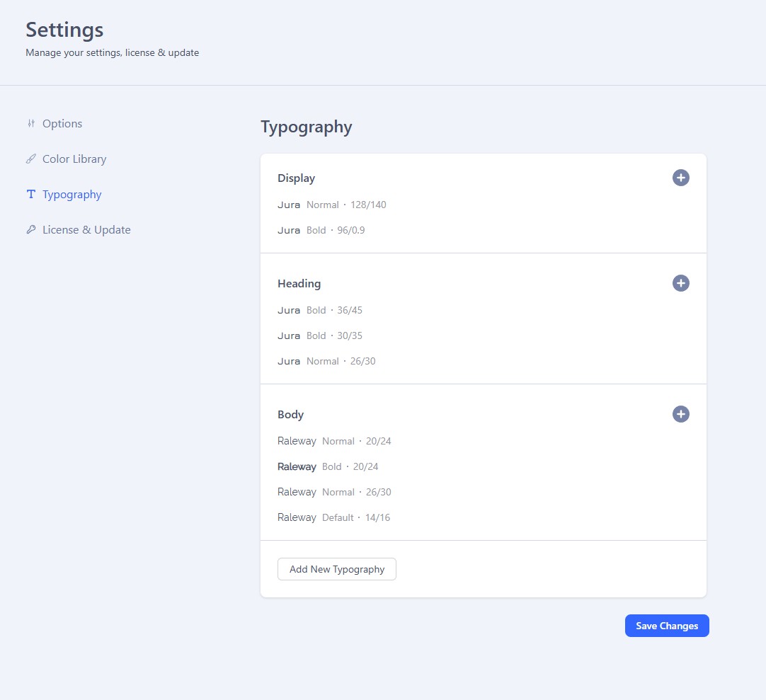
Task: Open the Options settings page
Action: [x=62, y=124]
